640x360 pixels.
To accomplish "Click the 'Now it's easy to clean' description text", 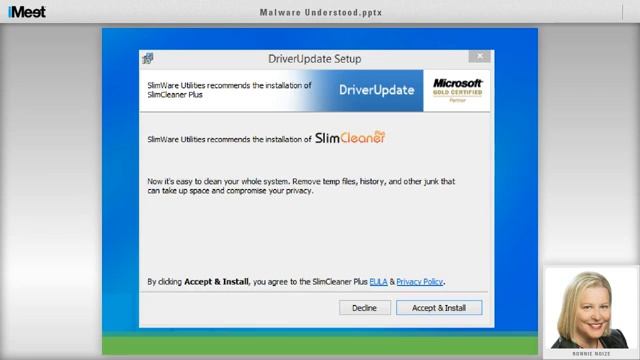I will [301, 186].
